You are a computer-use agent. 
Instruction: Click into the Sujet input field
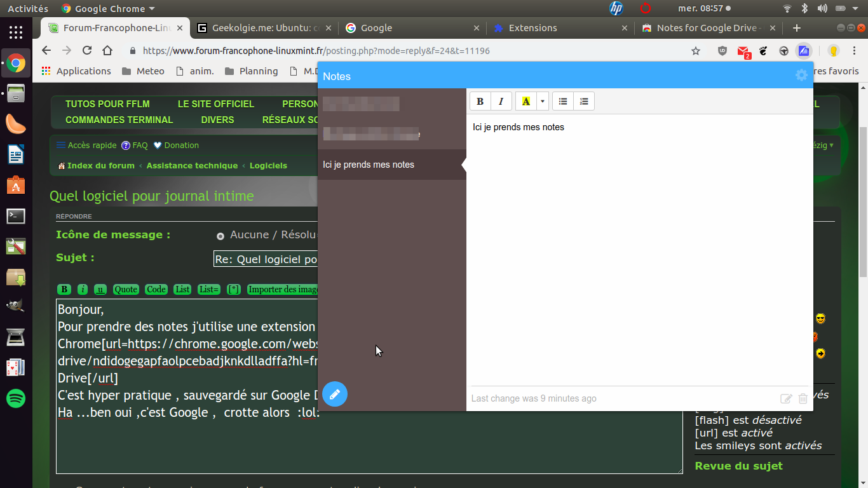coord(266,259)
